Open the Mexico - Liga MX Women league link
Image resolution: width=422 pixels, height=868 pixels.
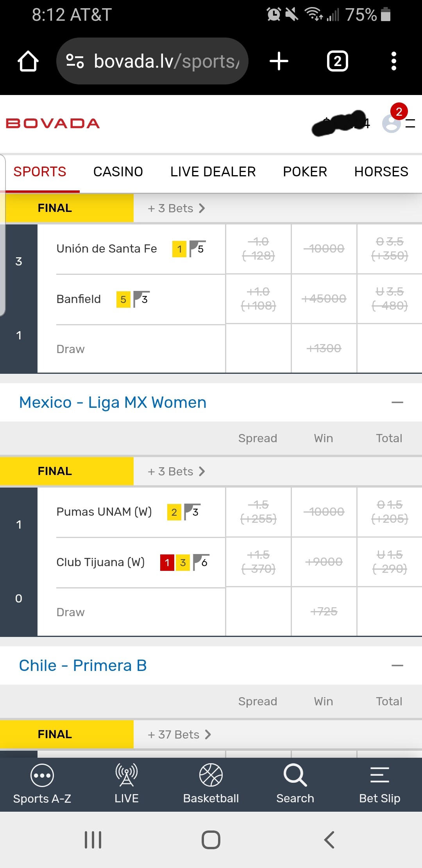[x=113, y=402]
